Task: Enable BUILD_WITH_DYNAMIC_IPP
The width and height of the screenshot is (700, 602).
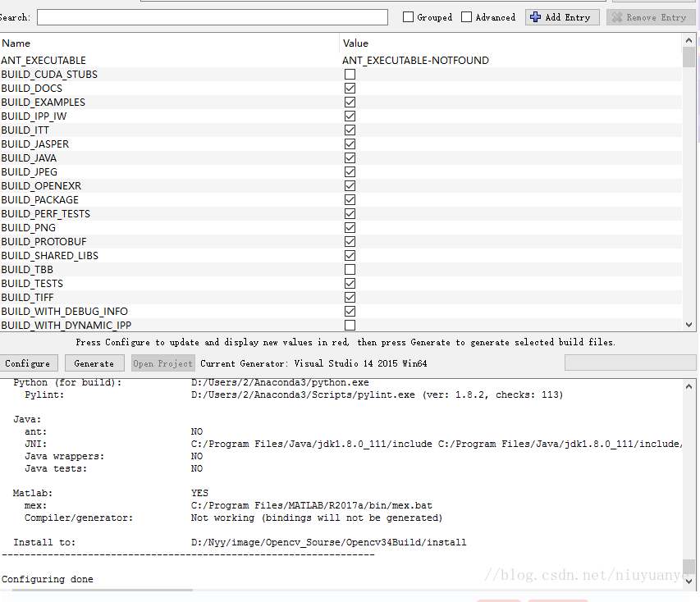Action: tap(350, 325)
